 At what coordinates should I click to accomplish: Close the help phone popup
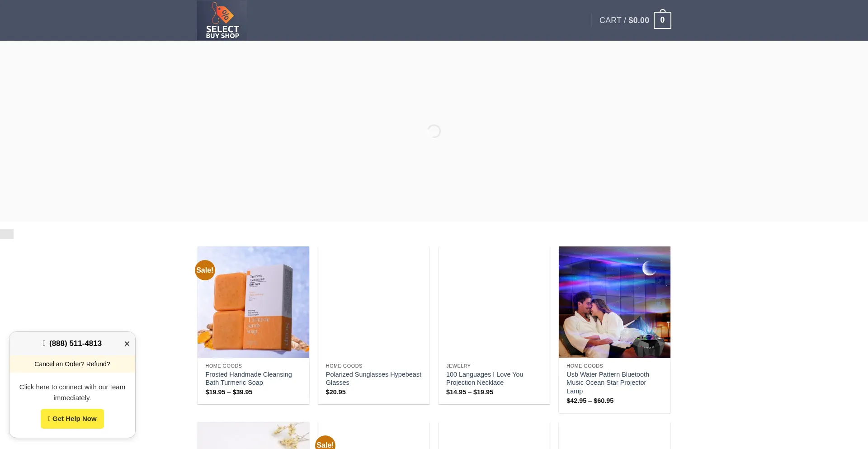coord(127,344)
